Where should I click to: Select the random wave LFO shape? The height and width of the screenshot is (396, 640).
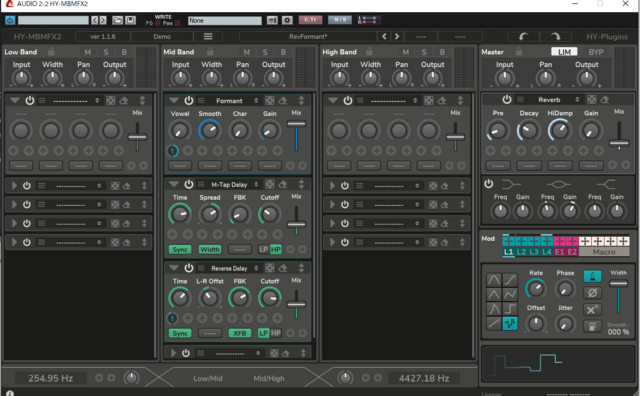pos(510,323)
